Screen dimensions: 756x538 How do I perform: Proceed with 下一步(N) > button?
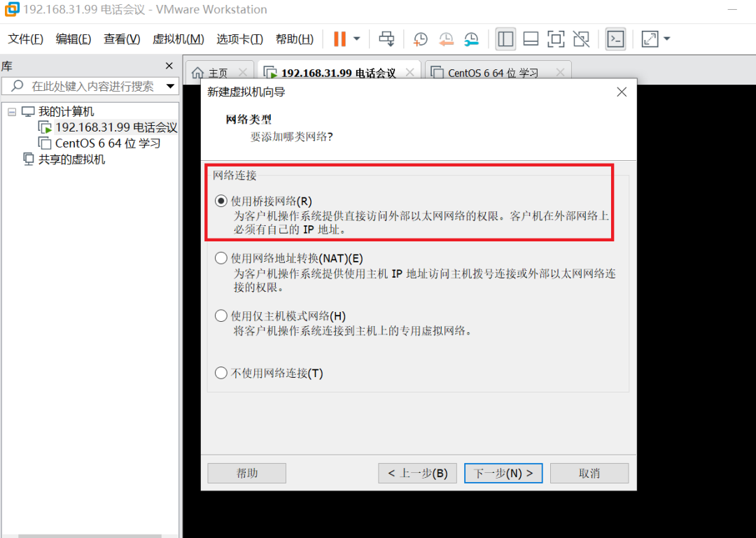[503, 474]
